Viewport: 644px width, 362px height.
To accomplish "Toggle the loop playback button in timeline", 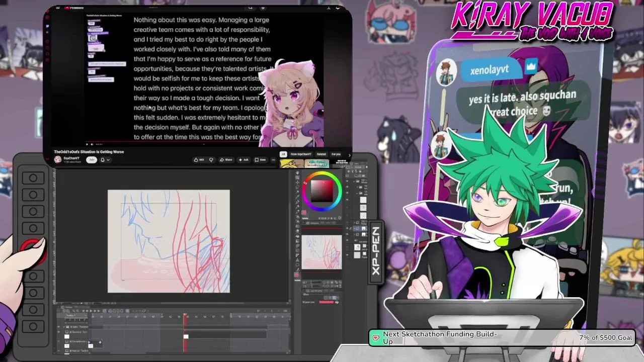I will [105, 311].
